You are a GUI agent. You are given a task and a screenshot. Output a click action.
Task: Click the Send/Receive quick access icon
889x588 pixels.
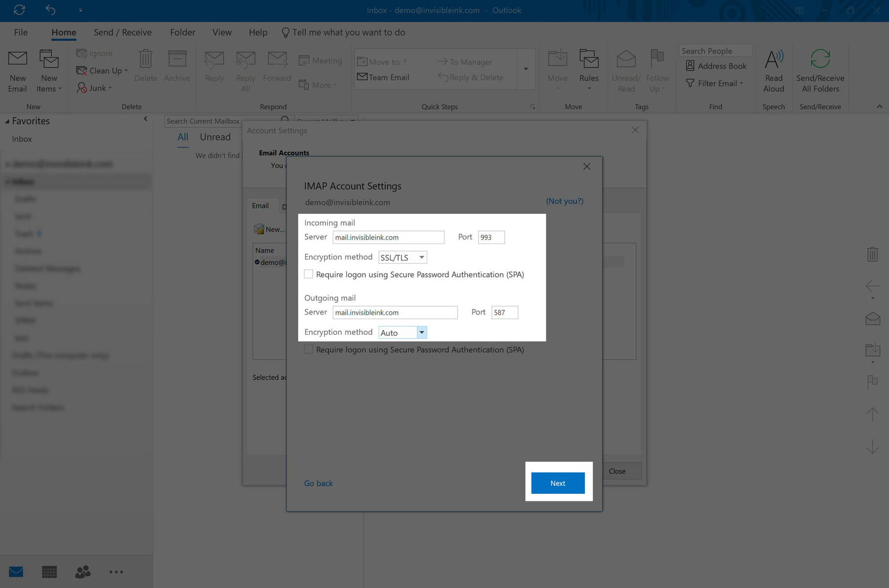click(x=19, y=10)
